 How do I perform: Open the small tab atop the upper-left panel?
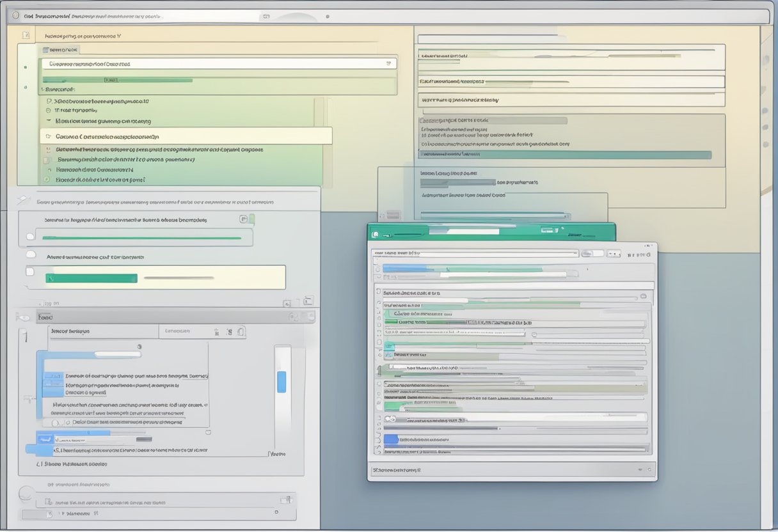click(x=60, y=49)
